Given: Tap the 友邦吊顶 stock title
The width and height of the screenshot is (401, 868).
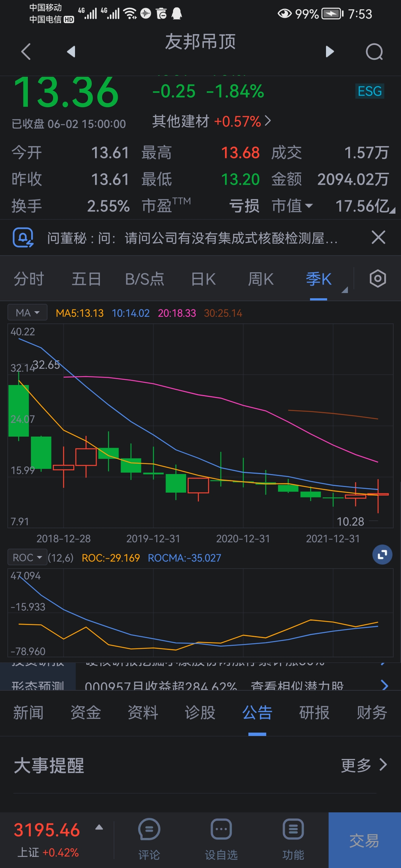Looking at the screenshot, I should pyautogui.click(x=200, y=41).
